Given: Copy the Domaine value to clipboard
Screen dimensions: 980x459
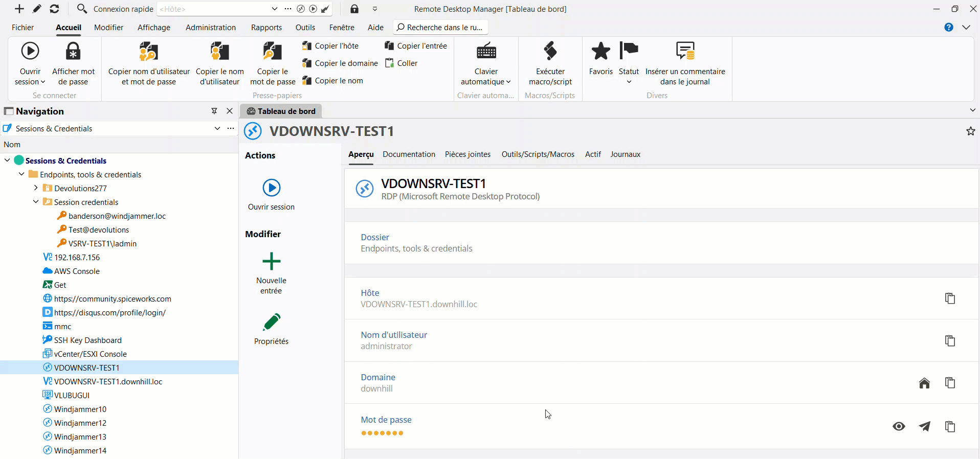Looking at the screenshot, I should tap(950, 383).
